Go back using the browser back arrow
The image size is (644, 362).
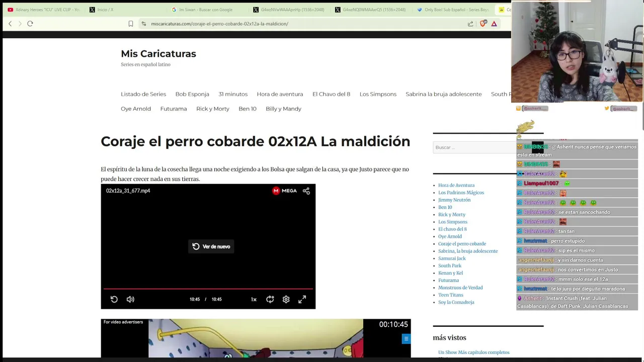point(10,24)
